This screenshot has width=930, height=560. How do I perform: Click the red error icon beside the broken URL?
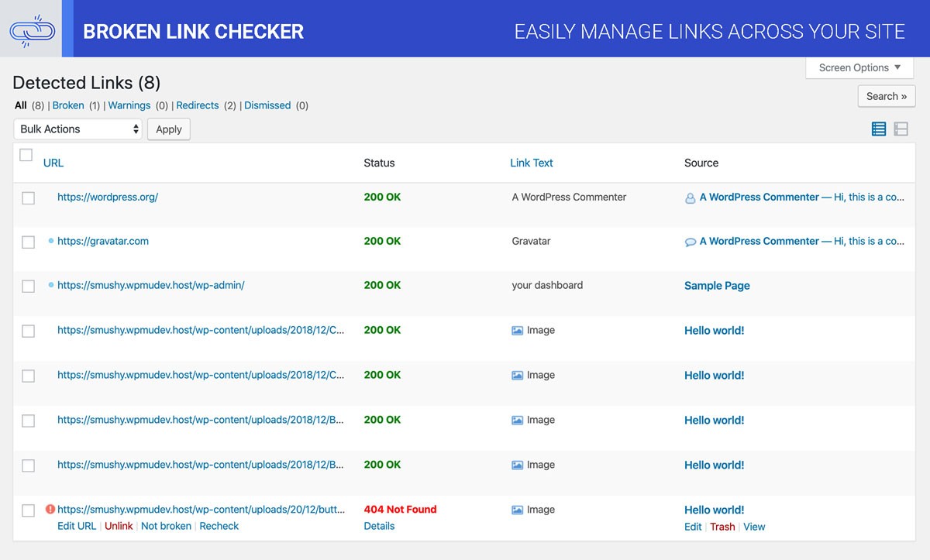pyautogui.click(x=50, y=510)
